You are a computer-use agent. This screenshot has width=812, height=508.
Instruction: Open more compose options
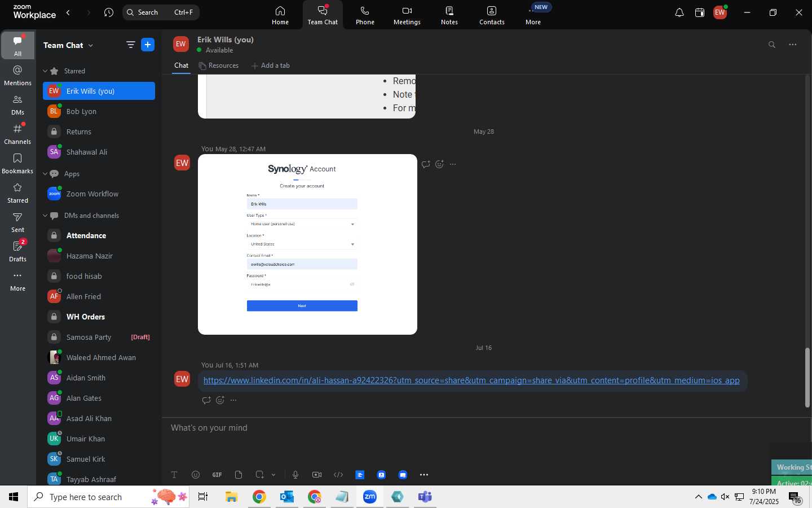424,475
